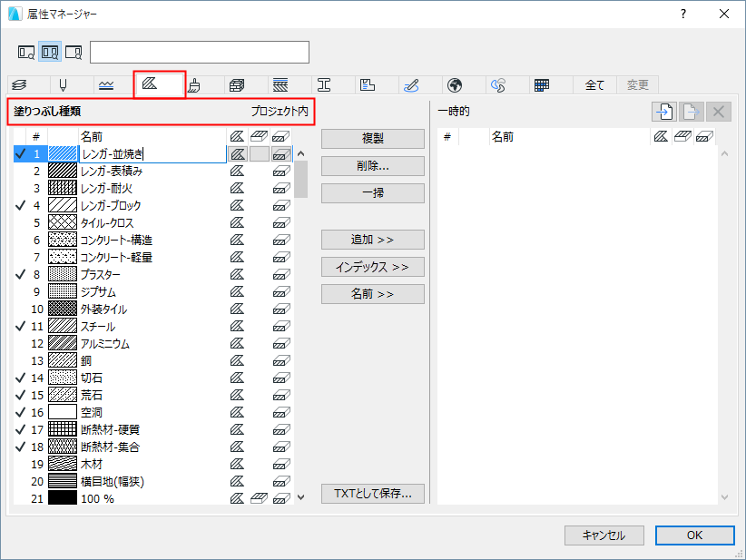Viewport: 746px width, 560px height.
Task: Switch to the 全て tab
Action: [594, 85]
